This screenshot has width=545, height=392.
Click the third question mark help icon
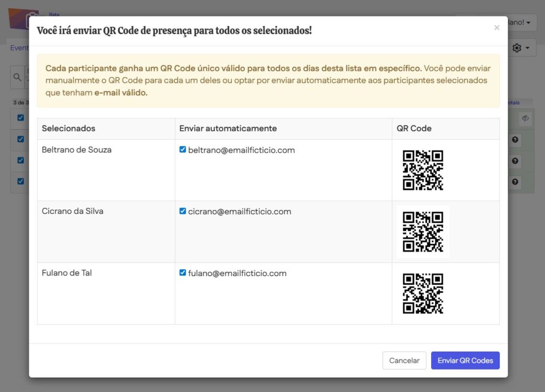pos(515,181)
